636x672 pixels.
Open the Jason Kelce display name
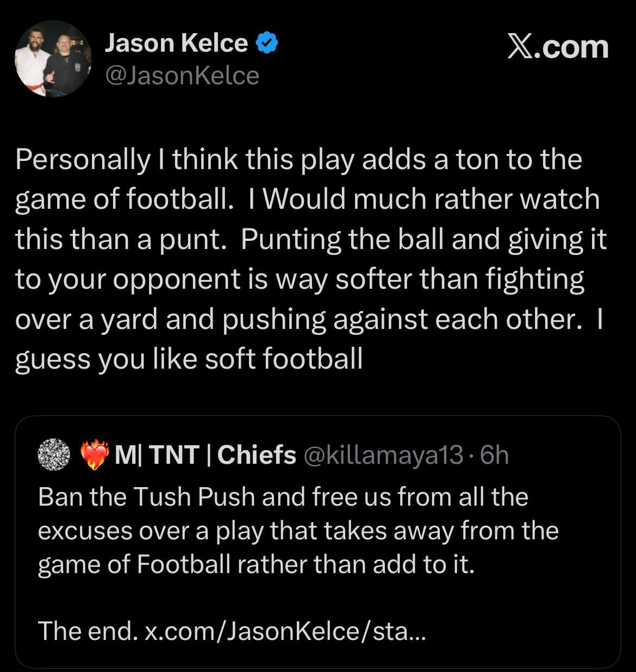point(176,43)
